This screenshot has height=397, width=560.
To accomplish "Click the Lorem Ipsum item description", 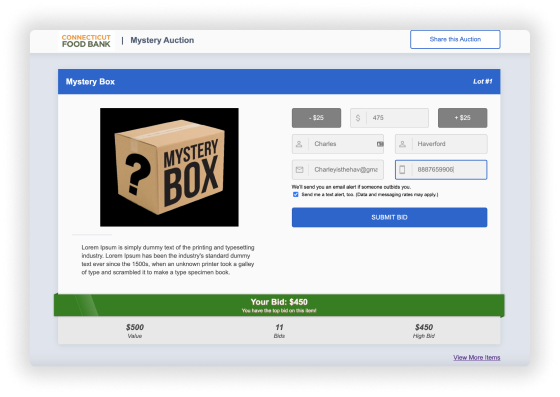I will coord(168,260).
